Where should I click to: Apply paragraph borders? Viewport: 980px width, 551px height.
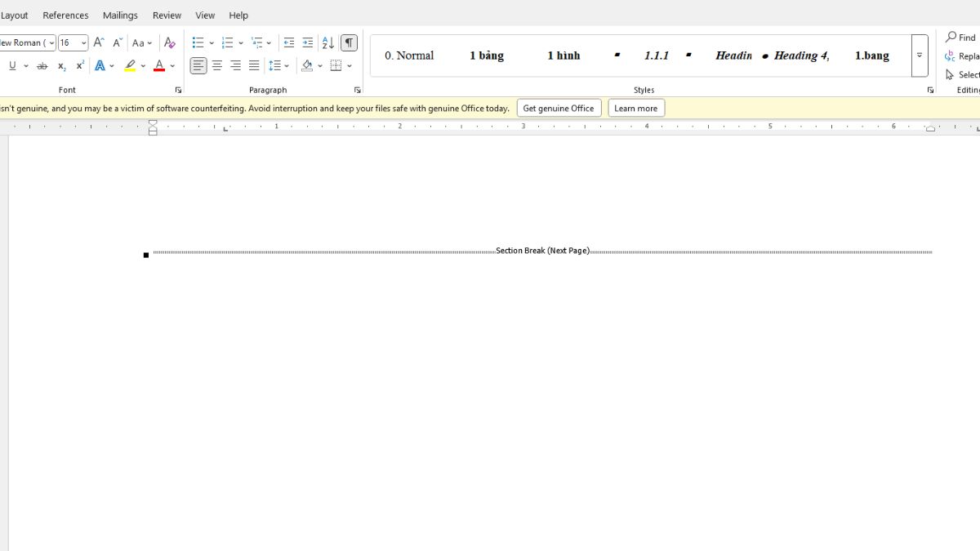click(336, 65)
